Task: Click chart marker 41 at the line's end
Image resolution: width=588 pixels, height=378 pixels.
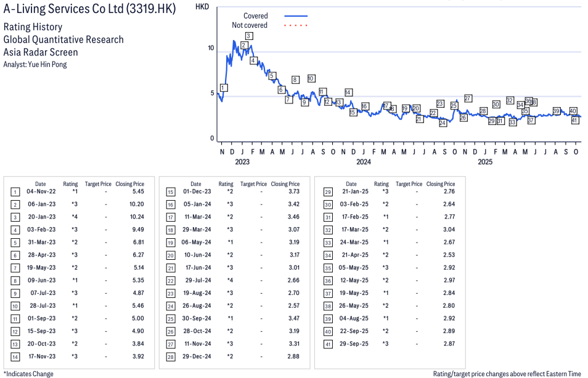Action: coord(574,120)
